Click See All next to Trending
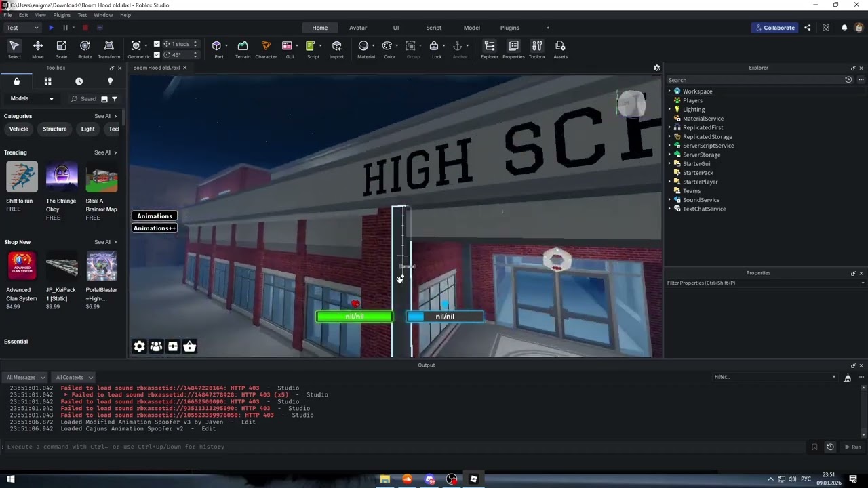This screenshot has height=488, width=868. [x=106, y=152]
